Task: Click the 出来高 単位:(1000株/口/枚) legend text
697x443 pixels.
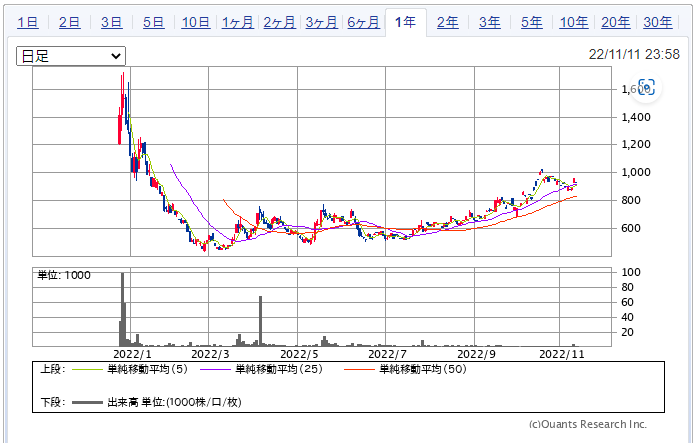Action: coord(174,403)
